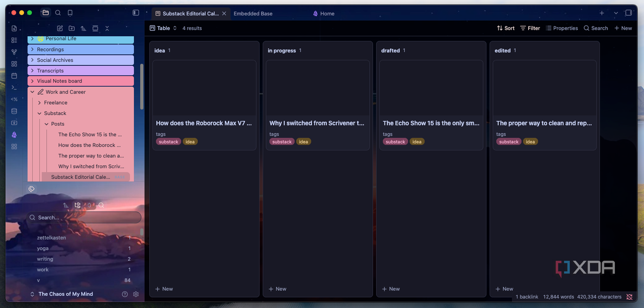Click Sort in the base toolbar
Screen dimensions: 644x308
coord(505,28)
